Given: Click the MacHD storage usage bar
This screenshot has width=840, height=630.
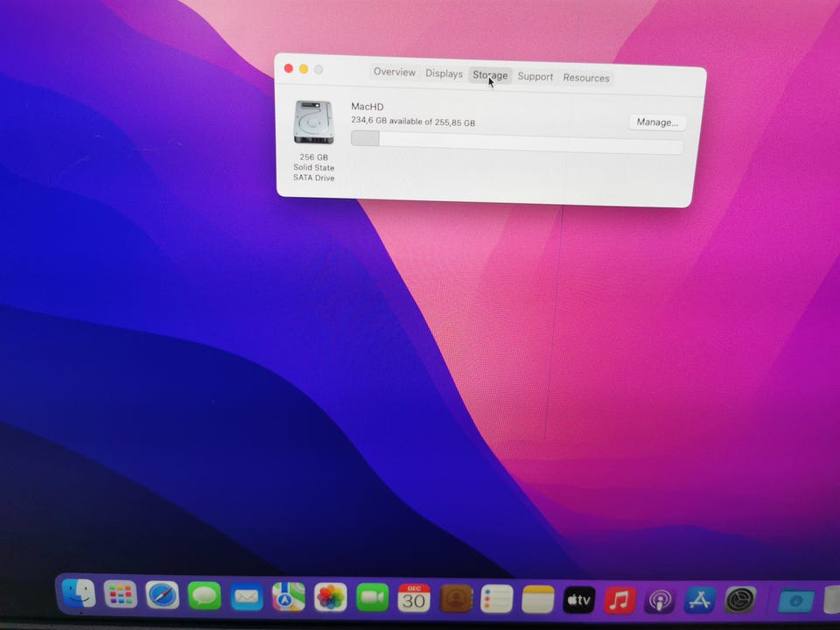Looking at the screenshot, I should click(x=517, y=142).
